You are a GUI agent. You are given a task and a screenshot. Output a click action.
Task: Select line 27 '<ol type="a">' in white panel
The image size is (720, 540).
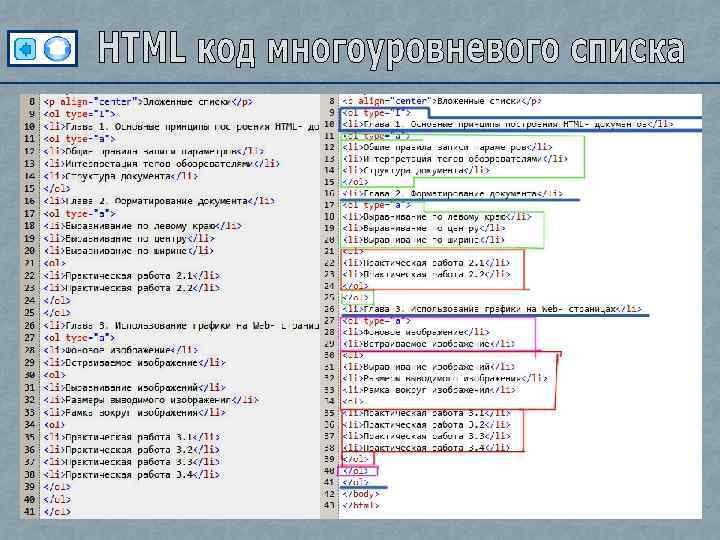pos(377,321)
